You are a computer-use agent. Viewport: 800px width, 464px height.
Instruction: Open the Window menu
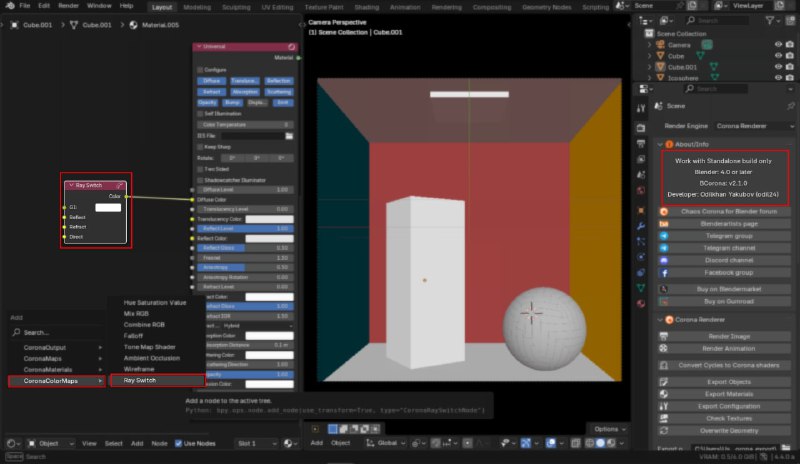tap(99, 6)
